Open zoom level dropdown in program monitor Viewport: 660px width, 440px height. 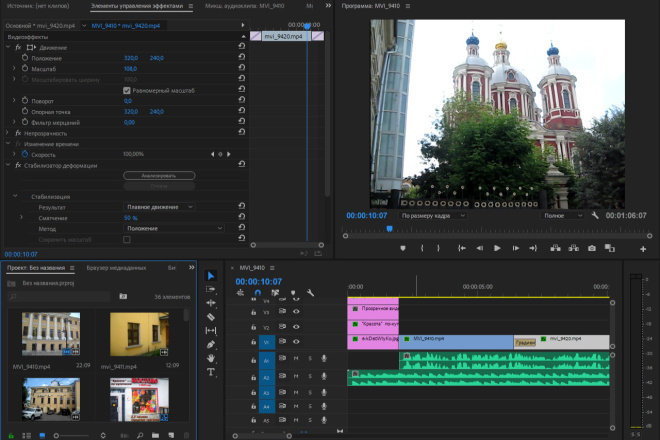pos(432,216)
